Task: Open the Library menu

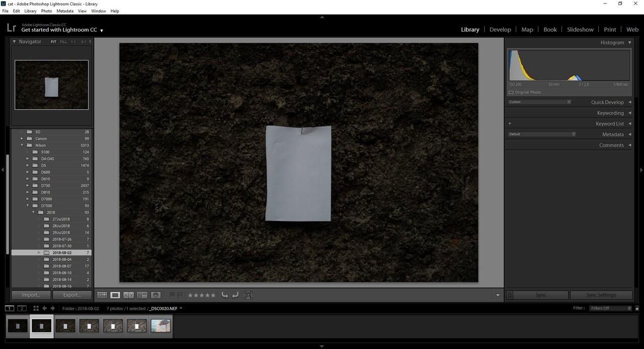Action: coord(30,11)
